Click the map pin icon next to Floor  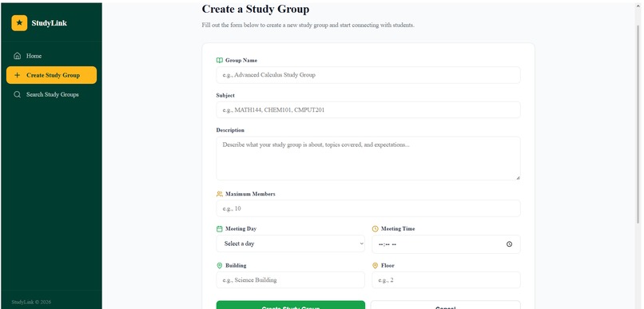point(375,266)
